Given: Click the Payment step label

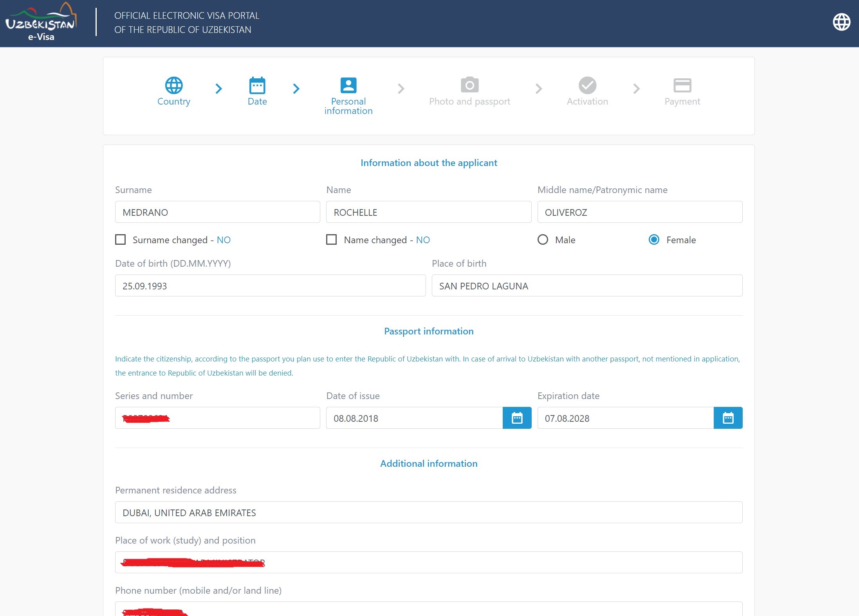Looking at the screenshot, I should (682, 101).
